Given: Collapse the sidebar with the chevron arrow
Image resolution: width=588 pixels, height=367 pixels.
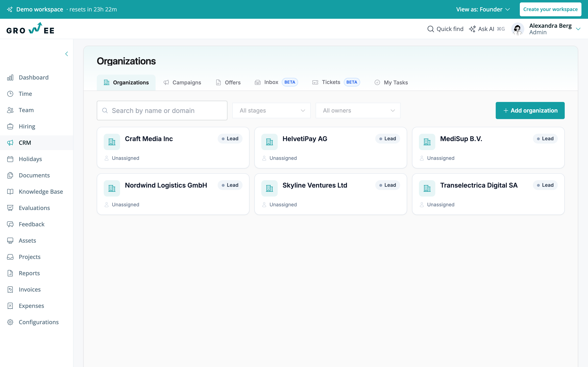Looking at the screenshot, I should (x=67, y=54).
